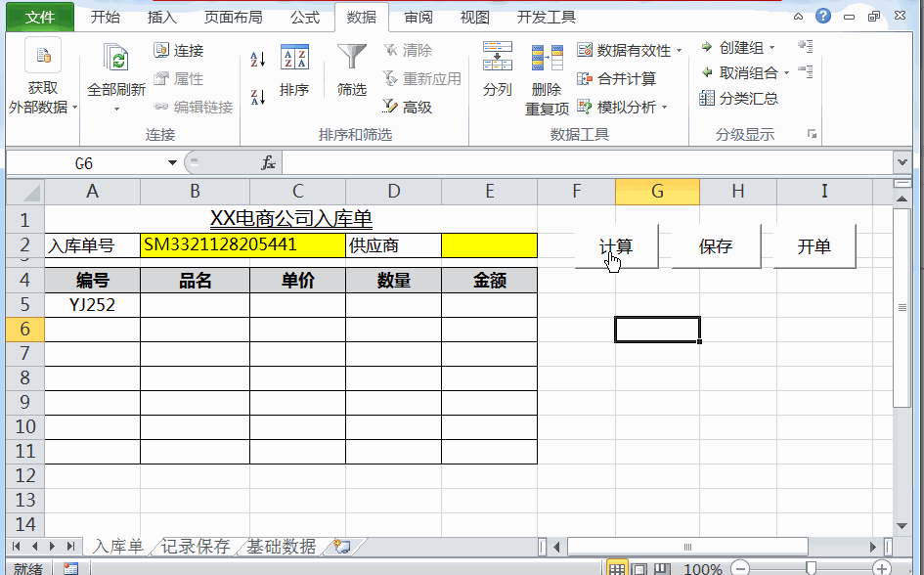Image resolution: width=924 pixels, height=575 pixels.
Task: Click the zoom slider handle
Action: (812, 568)
